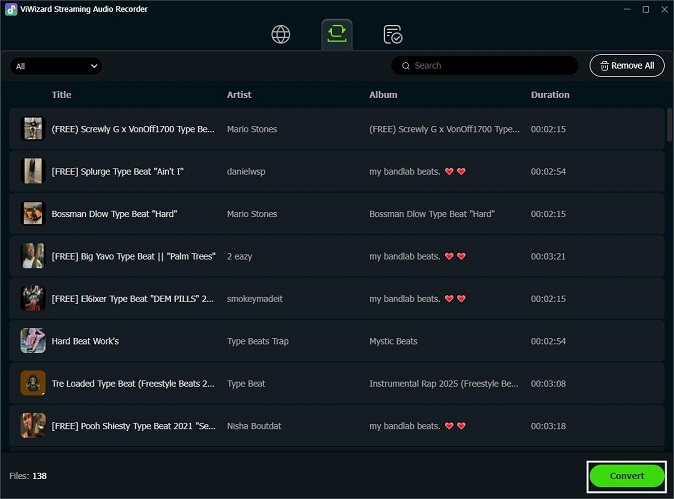The width and height of the screenshot is (674, 499).
Task: Select cover art of El6ixer Type Beat
Action: tap(33, 298)
